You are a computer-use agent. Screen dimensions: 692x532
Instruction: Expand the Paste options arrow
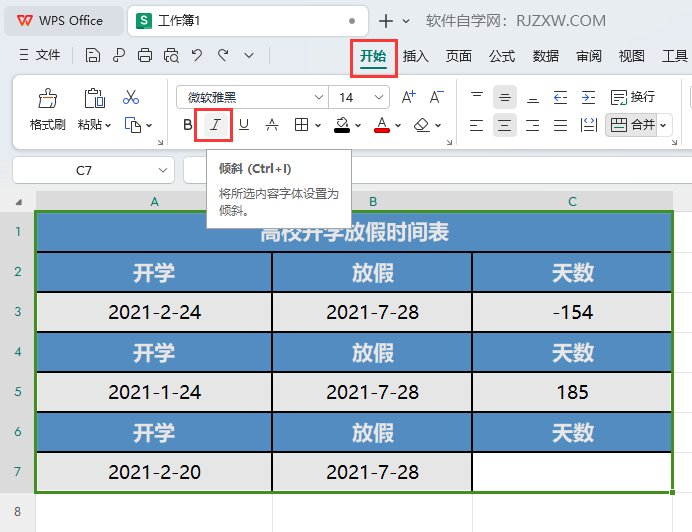[x=108, y=126]
